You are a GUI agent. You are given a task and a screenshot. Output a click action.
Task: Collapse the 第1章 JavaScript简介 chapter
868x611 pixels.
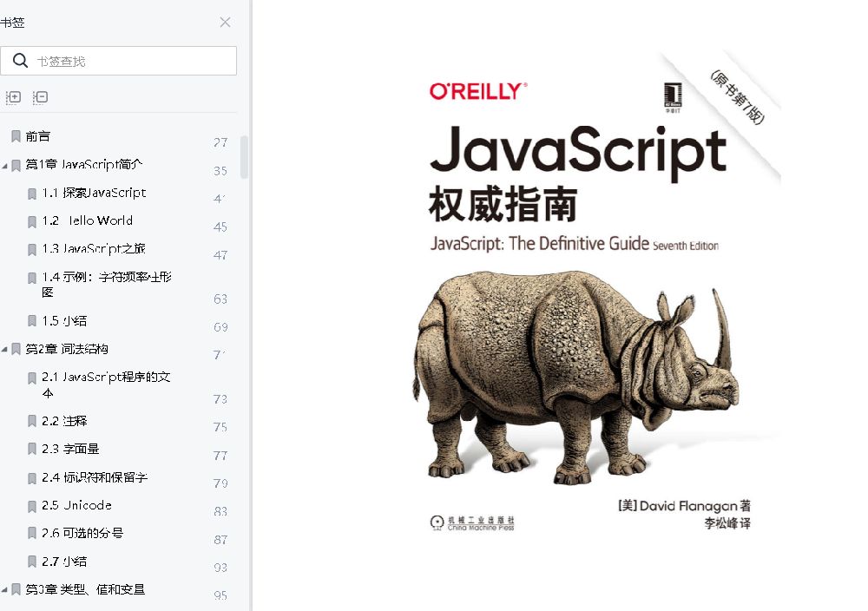[x=6, y=164]
